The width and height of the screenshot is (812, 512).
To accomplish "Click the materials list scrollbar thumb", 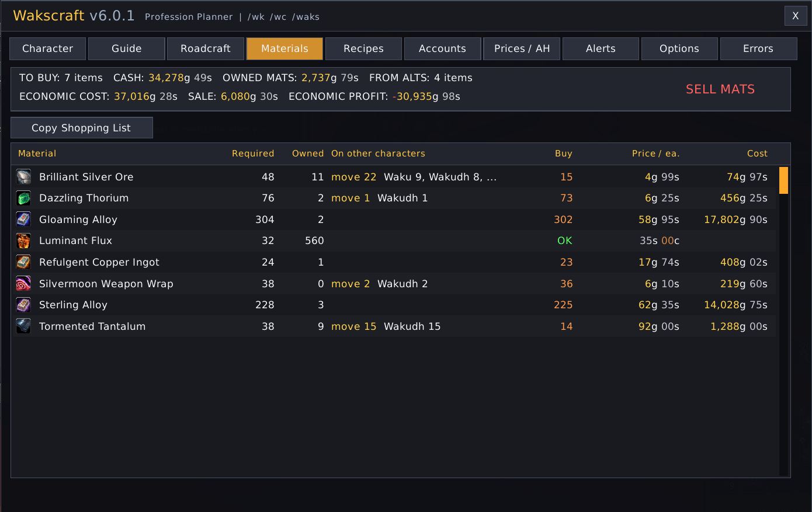I will pyautogui.click(x=783, y=180).
